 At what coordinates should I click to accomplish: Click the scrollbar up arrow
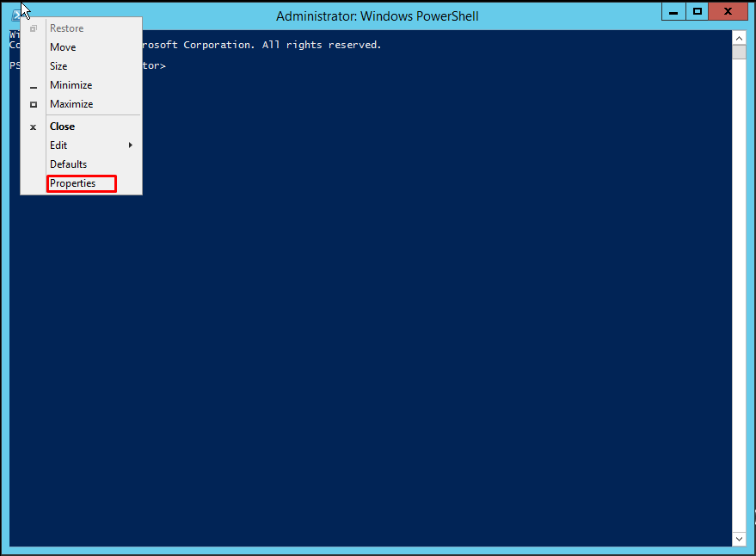(x=739, y=38)
